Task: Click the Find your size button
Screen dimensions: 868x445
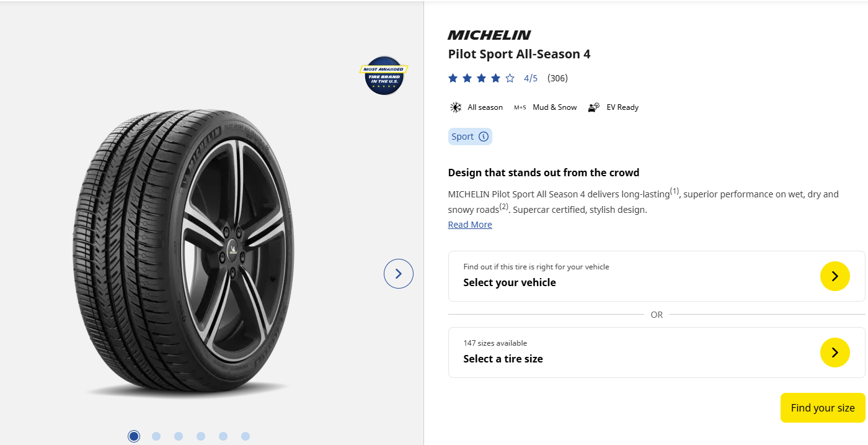Action: click(823, 408)
